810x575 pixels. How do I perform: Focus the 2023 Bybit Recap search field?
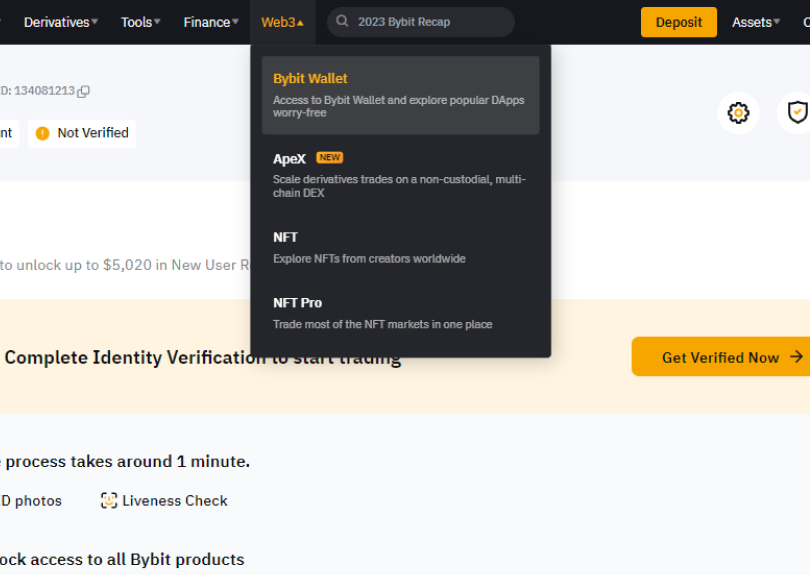[x=421, y=22]
